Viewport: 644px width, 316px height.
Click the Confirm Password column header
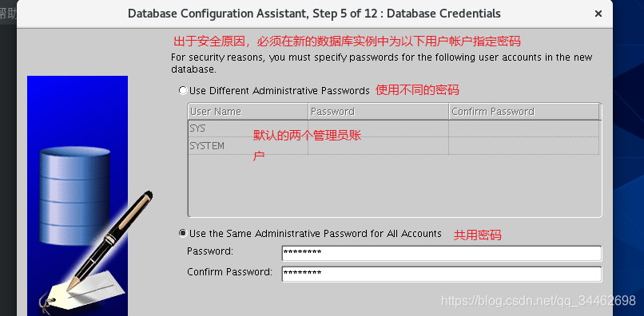[523, 112]
